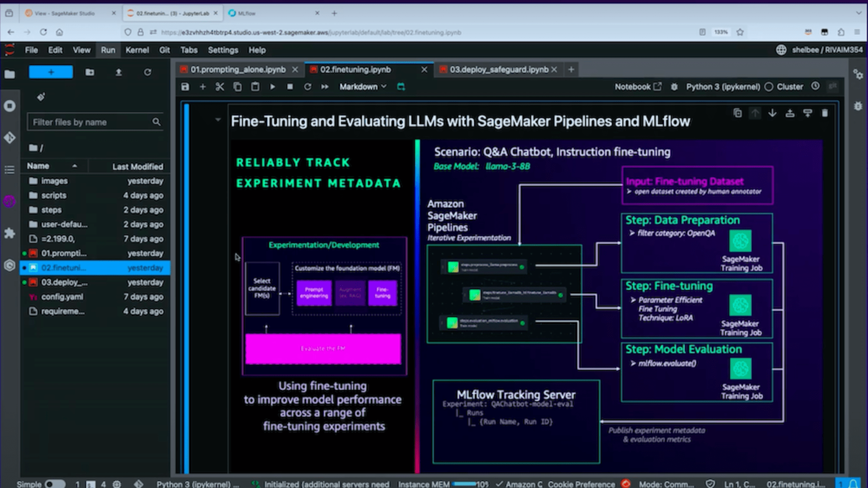Move the cell down with the arrow icon

[x=773, y=113]
